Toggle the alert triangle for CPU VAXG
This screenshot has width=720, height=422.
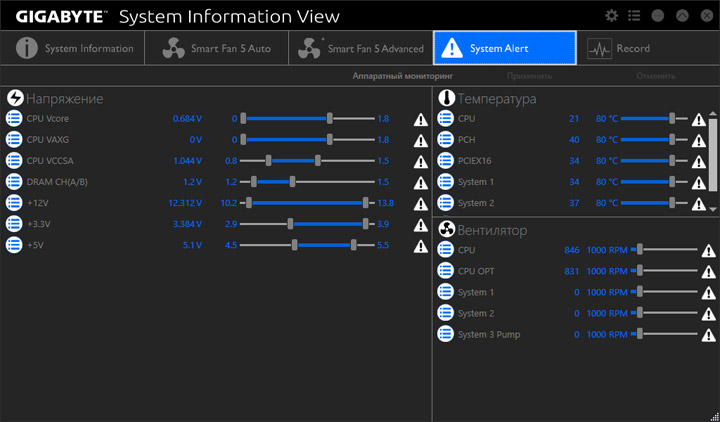coord(420,140)
